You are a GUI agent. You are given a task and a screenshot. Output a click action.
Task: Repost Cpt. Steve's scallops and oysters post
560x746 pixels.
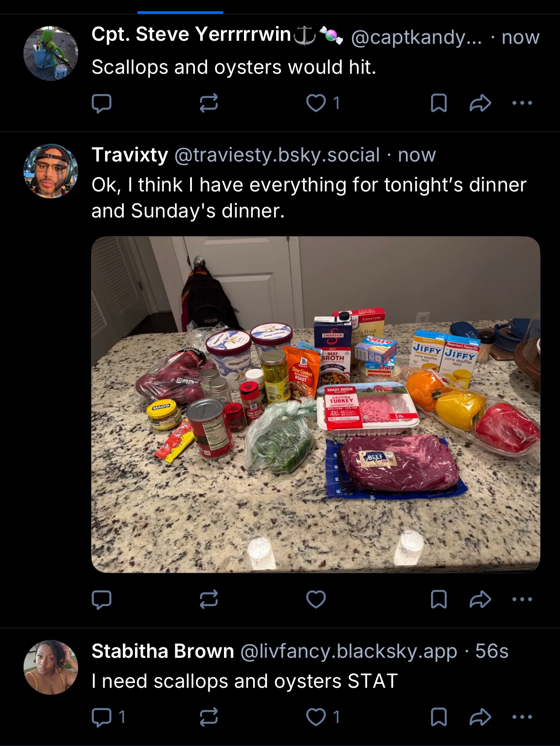[x=208, y=103]
